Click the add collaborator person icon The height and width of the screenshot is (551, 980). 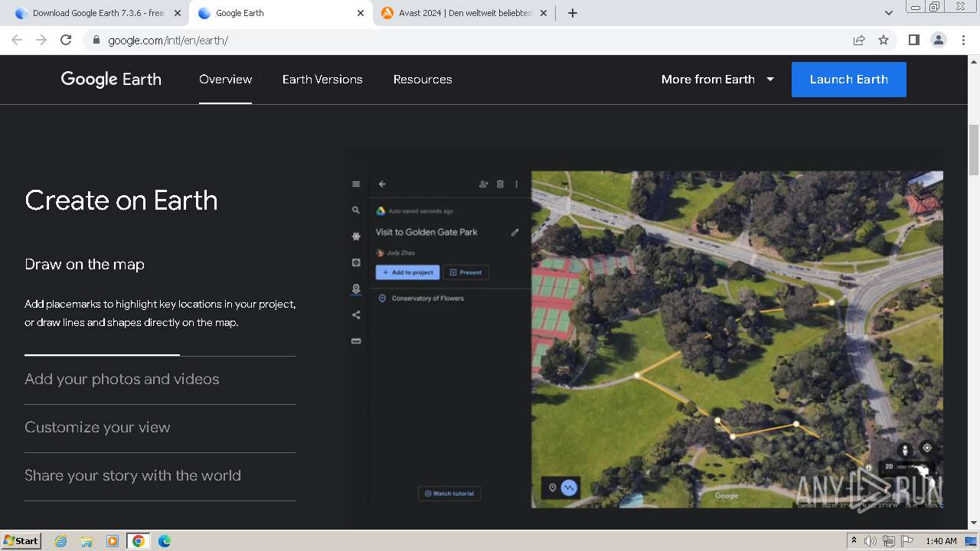[x=484, y=184]
